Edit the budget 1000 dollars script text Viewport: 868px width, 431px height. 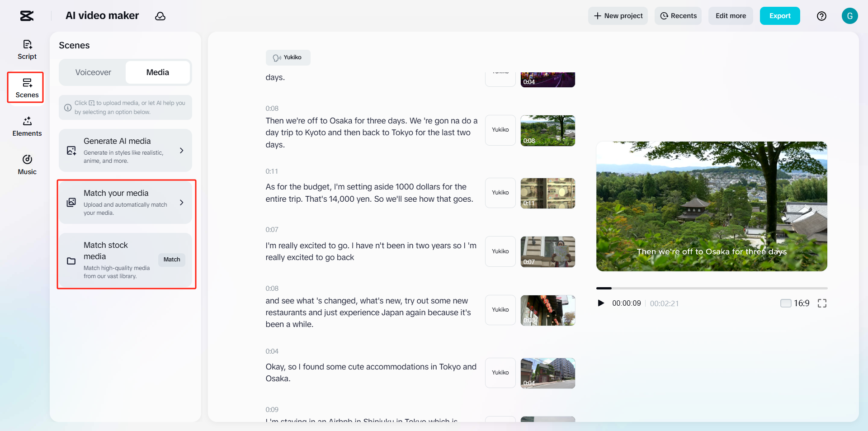click(x=369, y=193)
